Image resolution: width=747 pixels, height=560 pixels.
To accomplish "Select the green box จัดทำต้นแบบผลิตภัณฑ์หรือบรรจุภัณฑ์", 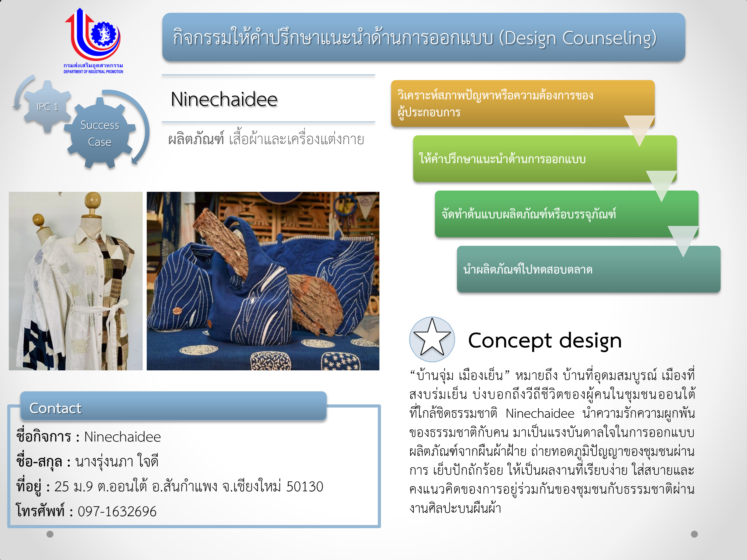I will pos(567,214).
